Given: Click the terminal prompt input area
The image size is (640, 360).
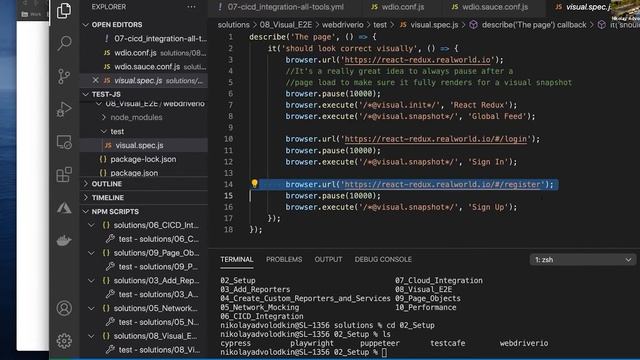Looking at the screenshot, I should 384,352.
